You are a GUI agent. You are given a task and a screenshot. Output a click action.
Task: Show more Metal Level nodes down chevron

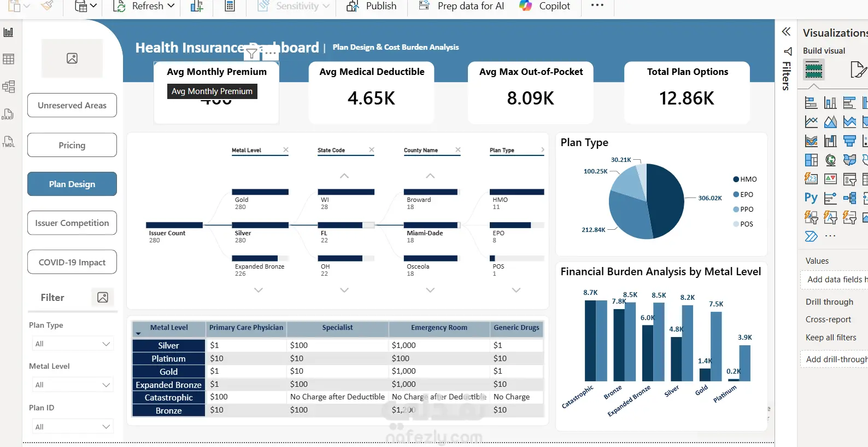click(x=259, y=290)
